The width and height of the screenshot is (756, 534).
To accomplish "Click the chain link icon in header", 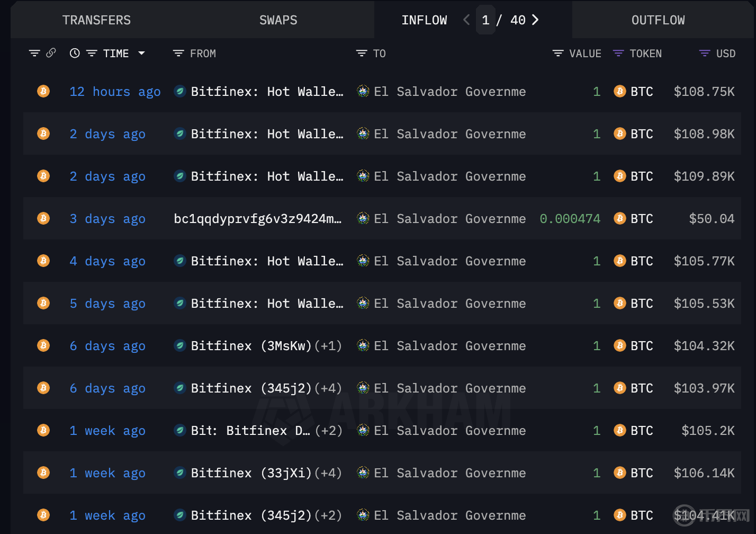I will (x=51, y=53).
